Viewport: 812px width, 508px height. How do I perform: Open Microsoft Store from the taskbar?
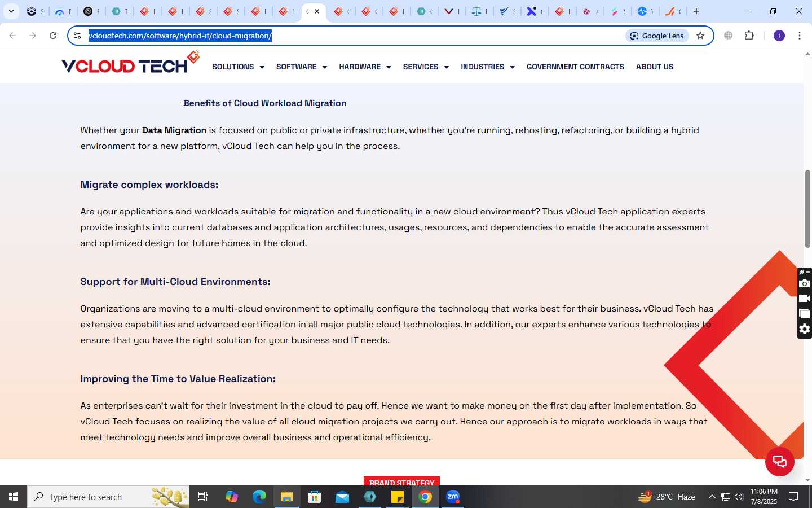coord(315,497)
